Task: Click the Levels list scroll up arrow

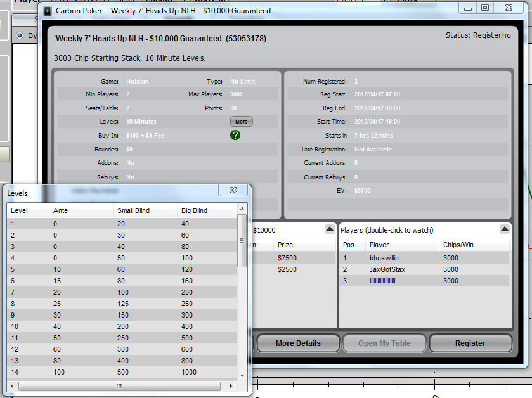Action: tap(242, 209)
